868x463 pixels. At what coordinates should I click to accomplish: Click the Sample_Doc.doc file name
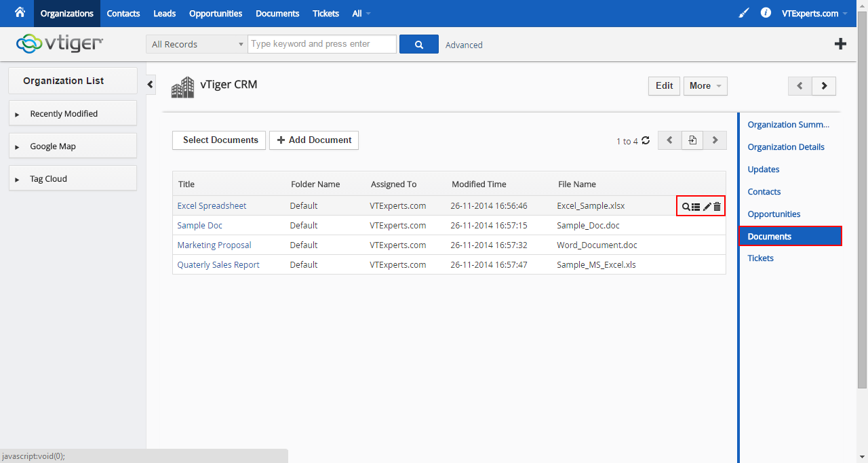tap(589, 225)
